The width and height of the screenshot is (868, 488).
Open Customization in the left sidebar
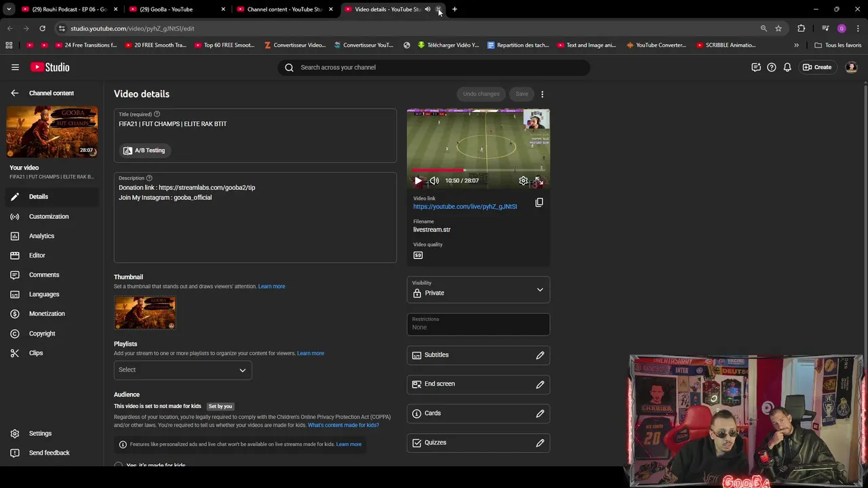coord(52,216)
